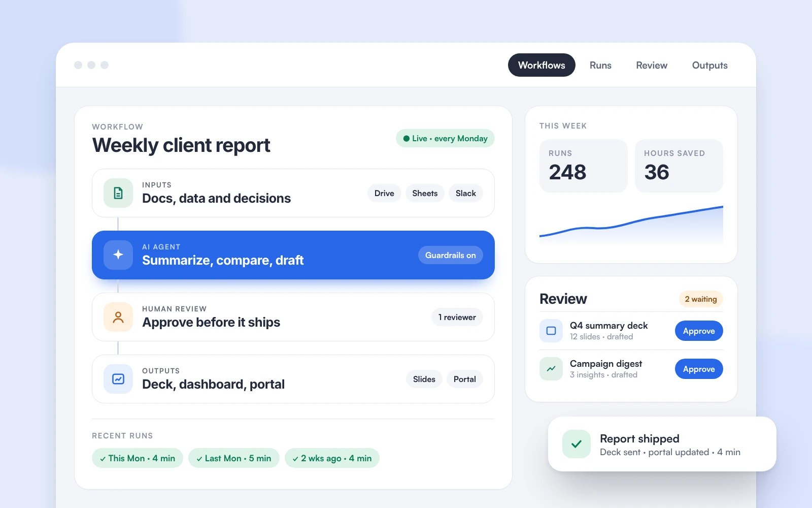This screenshot has width=812, height=508.
Task: Open the Last Mon 5 min run
Action: (x=234, y=458)
